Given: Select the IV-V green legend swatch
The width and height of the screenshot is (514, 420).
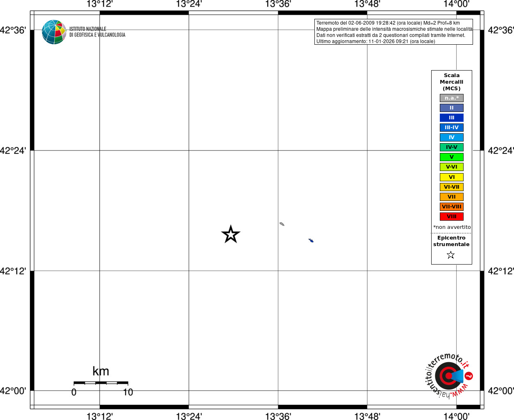Looking at the screenshot, I should (x=452, y=147).
